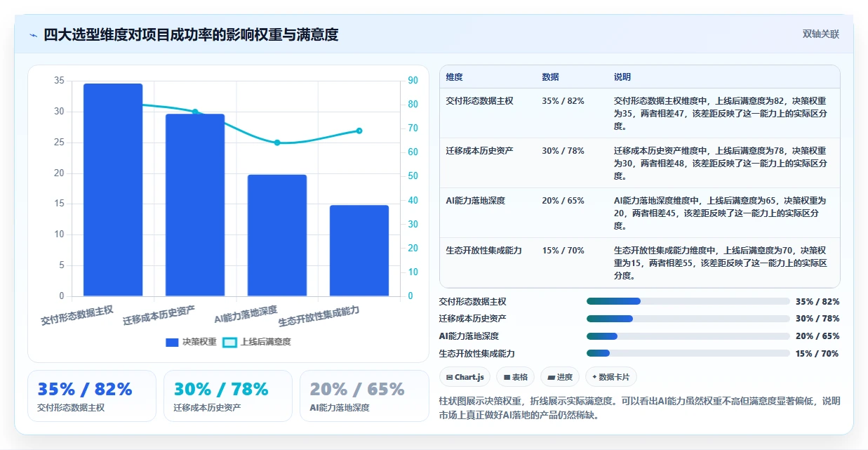This screenshot has height=450, width=868.
Task: Click the Chart.js tag chip
Action: click(465, 377)
